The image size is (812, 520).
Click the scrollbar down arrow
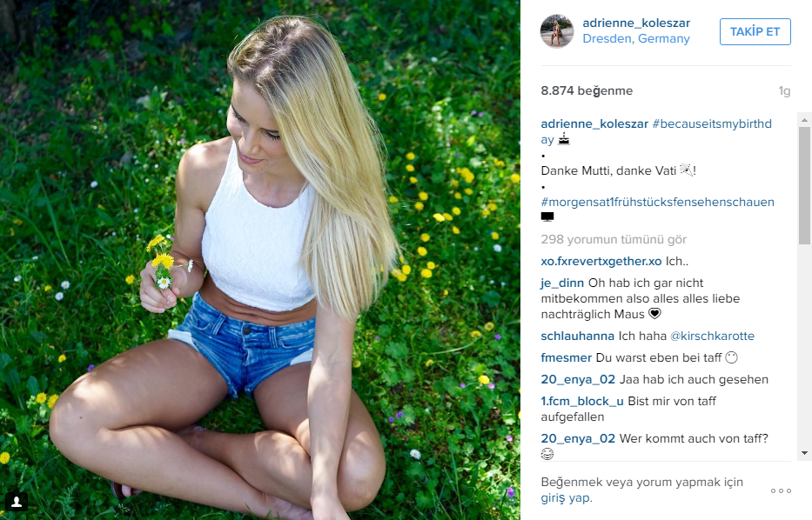(x=804, y=453)
